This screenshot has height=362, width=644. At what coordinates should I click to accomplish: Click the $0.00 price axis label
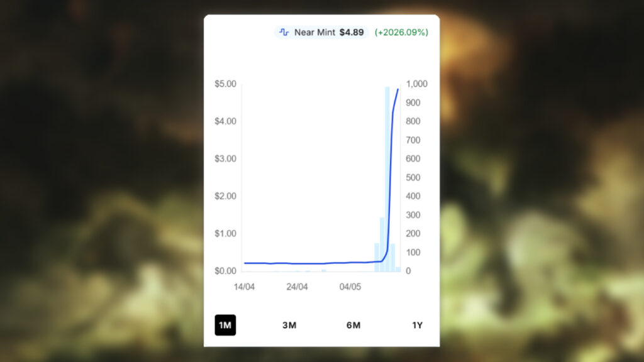click(x=225, y=271)
